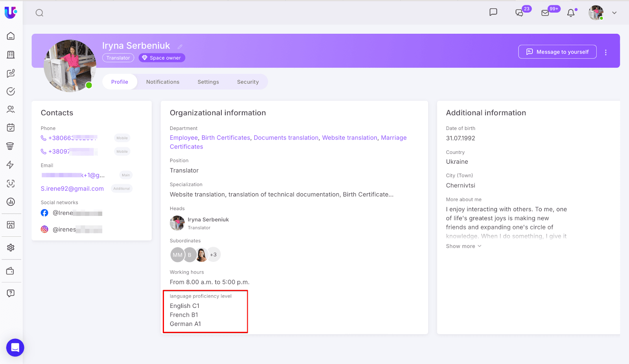Viewport: 629px width, 364px height.
Task: Click the S.irene92@gmail.com email link
Action: [x=72, y=189]
